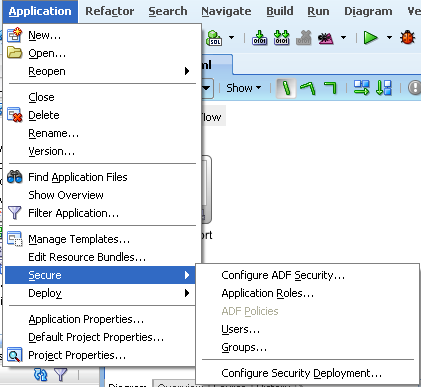
Task: Click Find Application Files
Action: point(103,177)
